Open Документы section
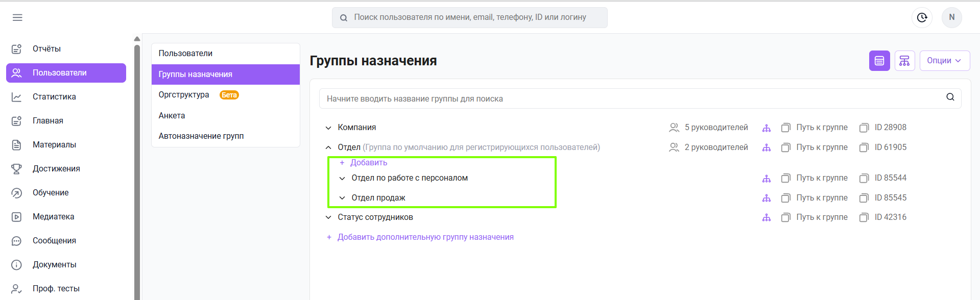 66,265
